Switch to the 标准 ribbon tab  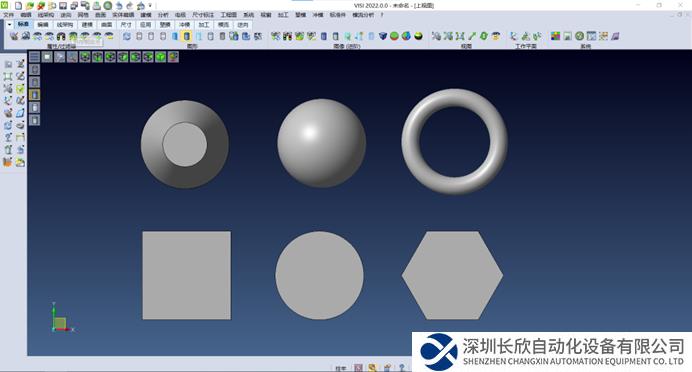click(x=23, y=25)
